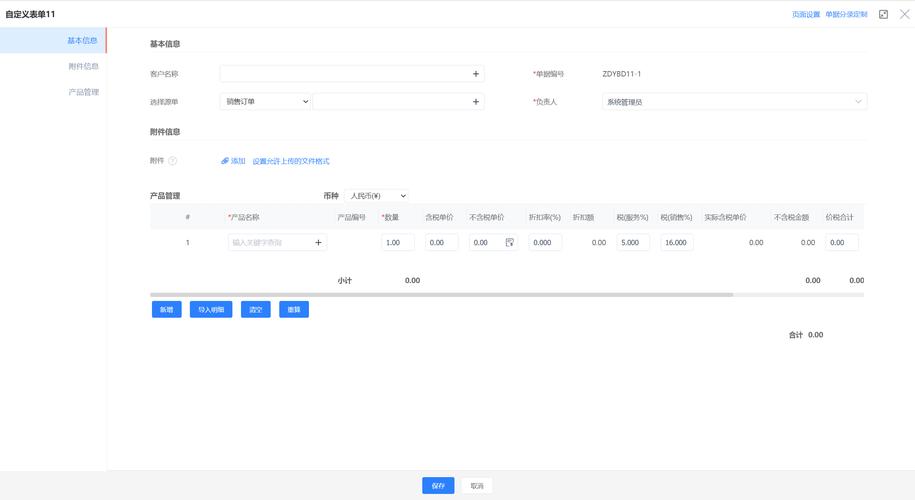Click the 保存 save button
915x500 pixels.
[x=438, y=486]
